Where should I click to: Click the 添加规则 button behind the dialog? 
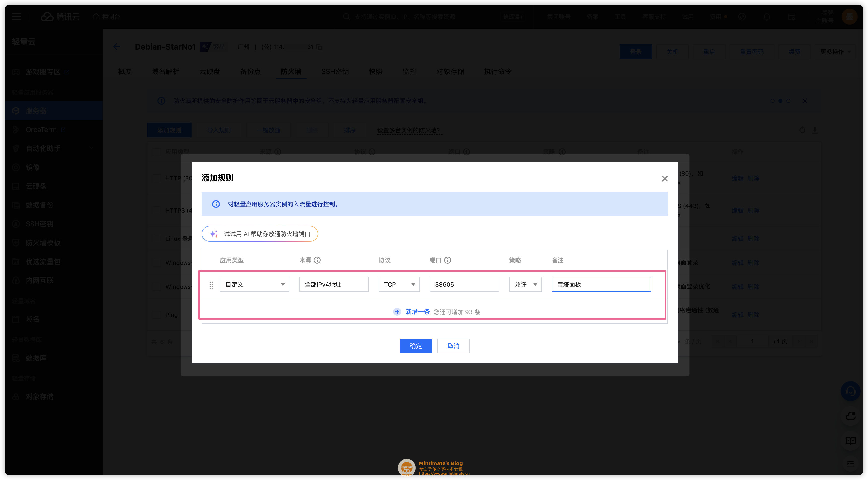[169, 130]
